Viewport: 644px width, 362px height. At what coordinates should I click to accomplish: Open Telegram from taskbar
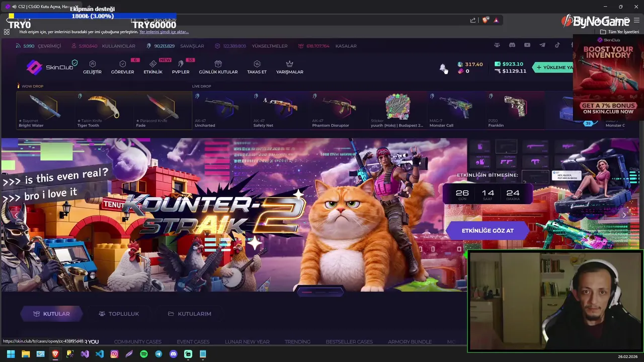(x=158, y=354)
